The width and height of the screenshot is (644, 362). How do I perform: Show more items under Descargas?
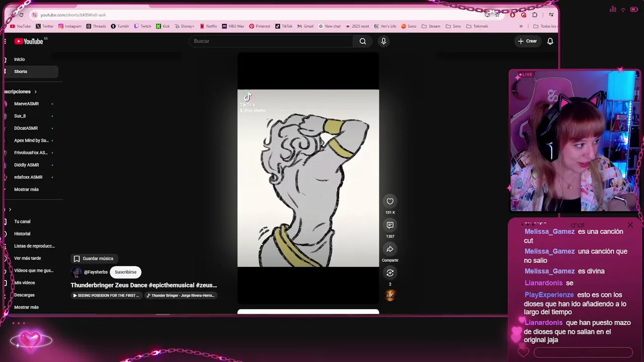point(26,307)
